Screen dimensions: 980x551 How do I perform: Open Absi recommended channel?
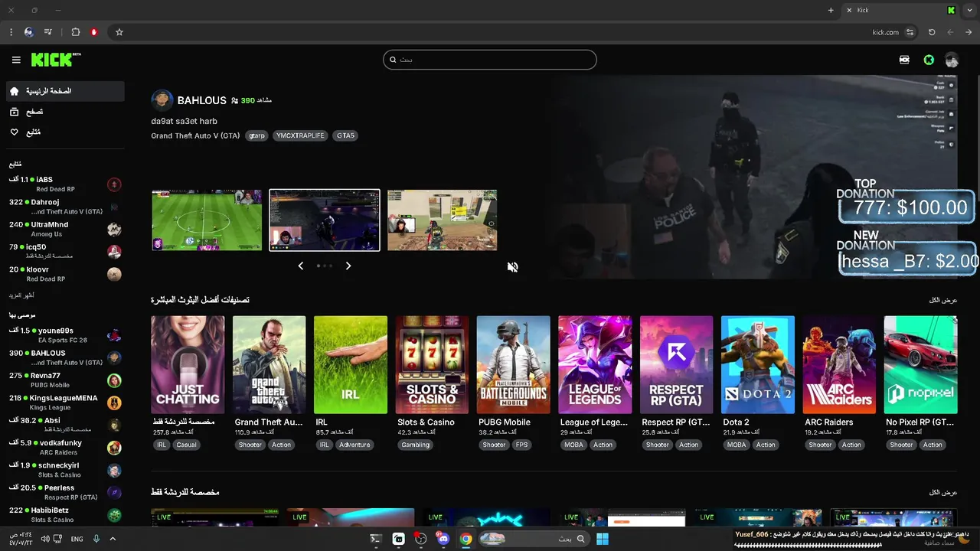coord(65,425)
